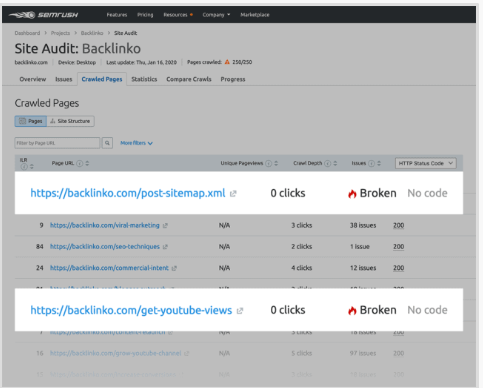The width and height of the screenshot is (483, 388).
Task: Sort by Unique Pageviews arrows
Action: (x=276, y=163)
